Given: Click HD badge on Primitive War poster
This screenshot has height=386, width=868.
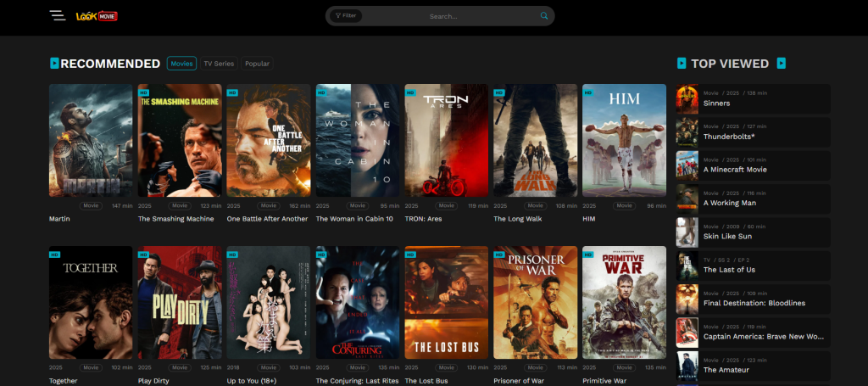Looking at the screenshot, I should pos(588,255).
